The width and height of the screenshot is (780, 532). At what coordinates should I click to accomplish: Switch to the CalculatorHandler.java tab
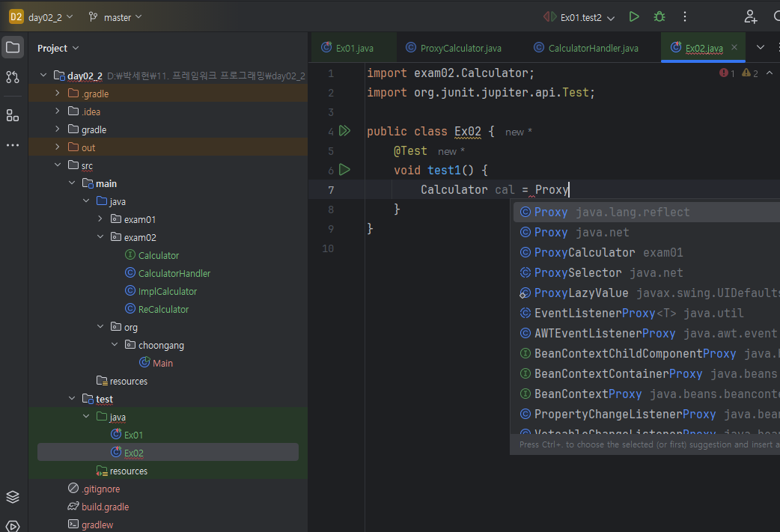click(x=593, y=48)
